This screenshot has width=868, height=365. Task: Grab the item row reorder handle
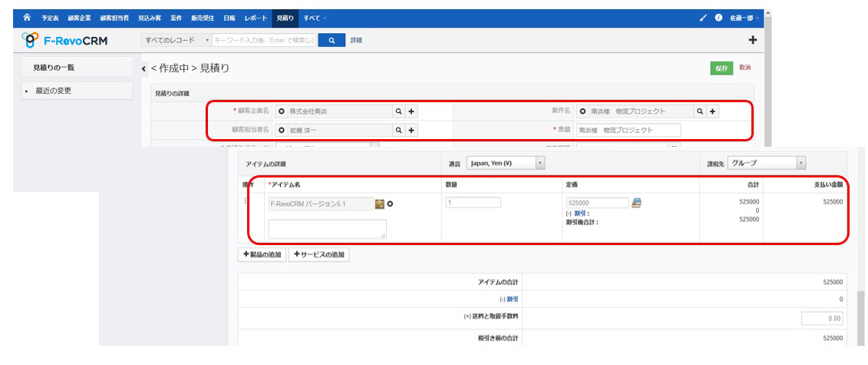[x=246, y=201]
